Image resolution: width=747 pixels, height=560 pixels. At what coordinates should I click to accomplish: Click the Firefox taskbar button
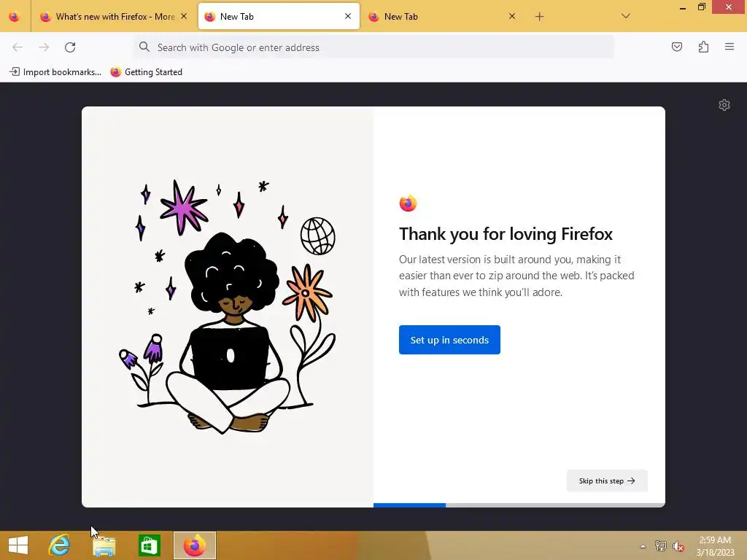(x=194, y=545)
